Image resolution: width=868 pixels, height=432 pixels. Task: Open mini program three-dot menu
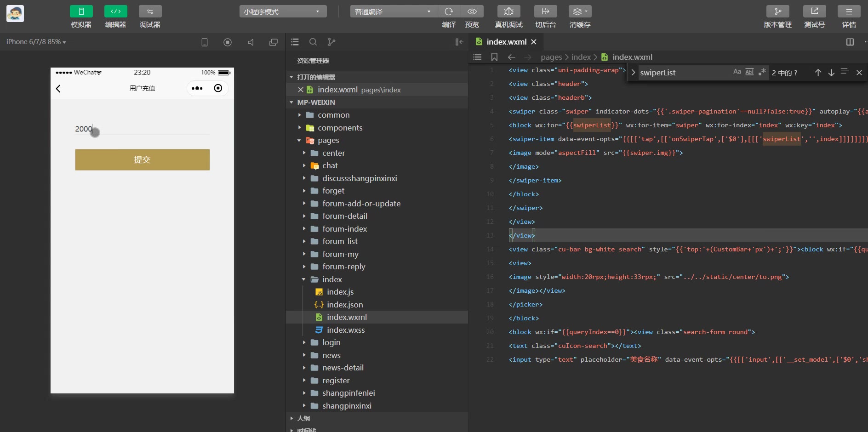tap(197, 88)
